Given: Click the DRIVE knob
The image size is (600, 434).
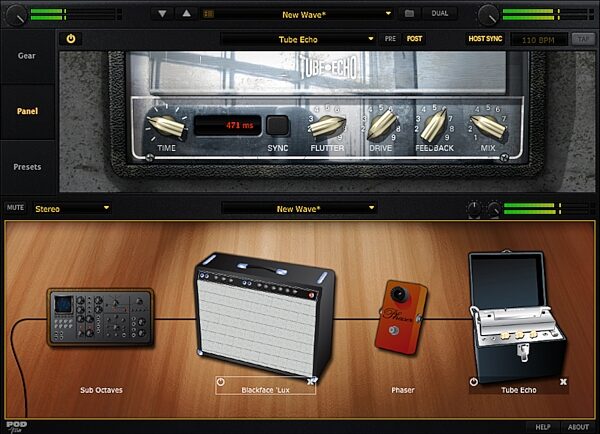Looking at the screenshot, I should (381, 124).
